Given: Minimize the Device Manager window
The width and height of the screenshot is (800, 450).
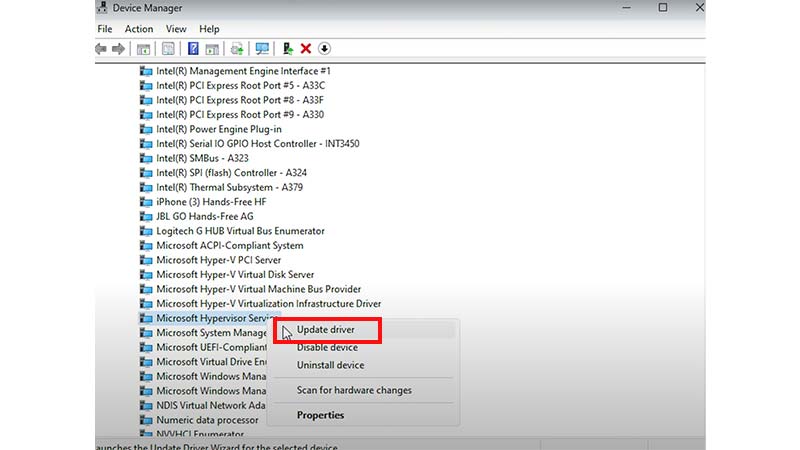Looking at the screenshot, I should pyautogui.click(x=627, y=8).
